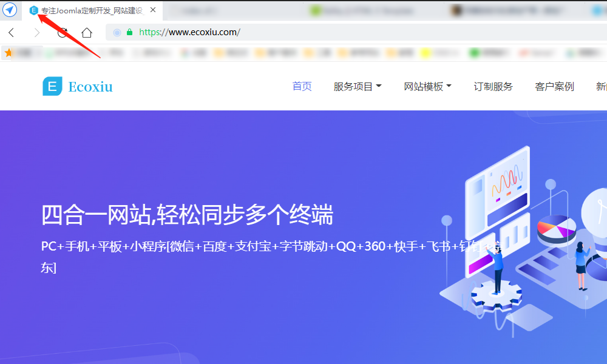Image resolution: width=607 pixels, height=364 pixels.
Task: Open the 订制服务 page link
Action: coord(493,87)
